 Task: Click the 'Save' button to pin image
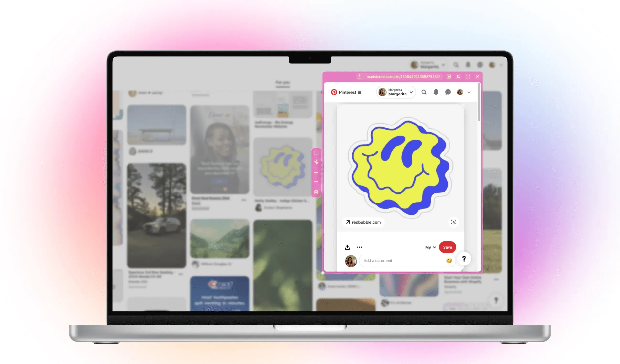(447, 247)
